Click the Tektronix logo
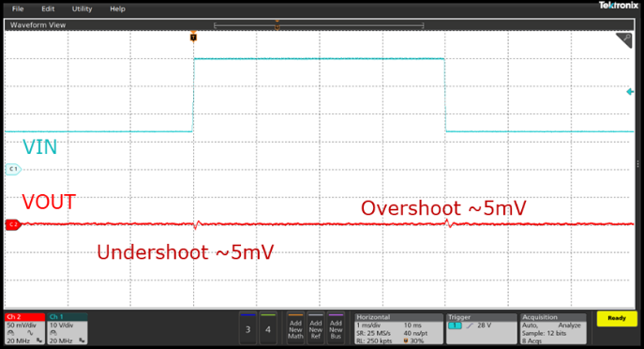The height and width of the screenshot is (349, 644). coord(618,6)
